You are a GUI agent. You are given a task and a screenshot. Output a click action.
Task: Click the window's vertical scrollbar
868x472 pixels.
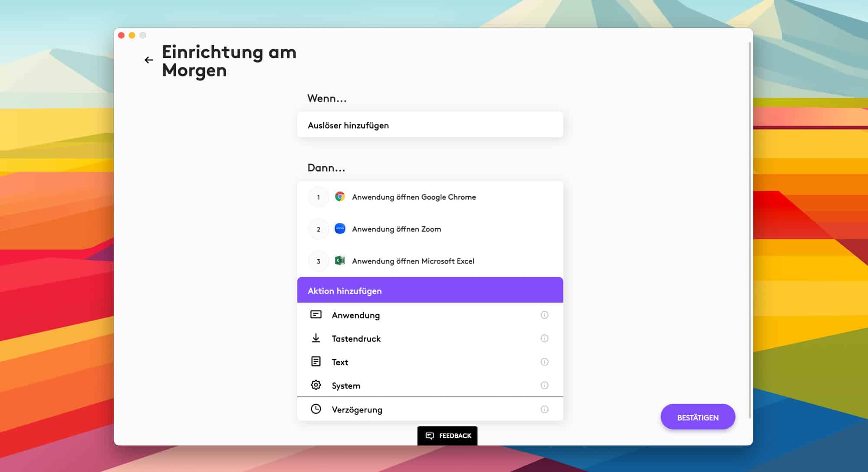click(x=750, y=230)
